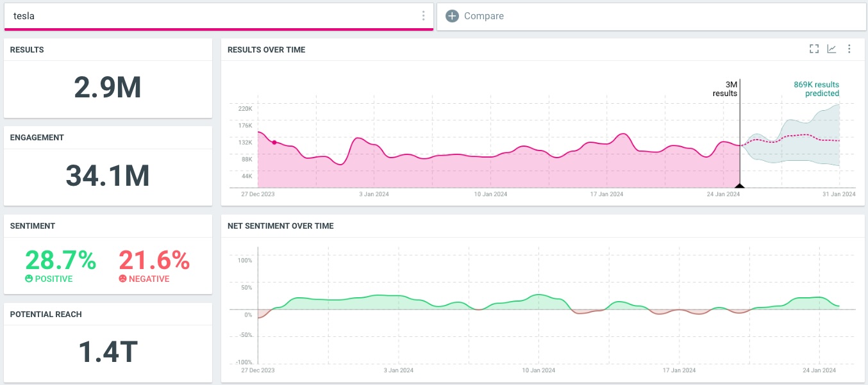The height and width of the screenshot is (385, 868).
Task: Click 24 Jan 2024 on Net Sentiment axis
Action: click(x=821, y=370)
